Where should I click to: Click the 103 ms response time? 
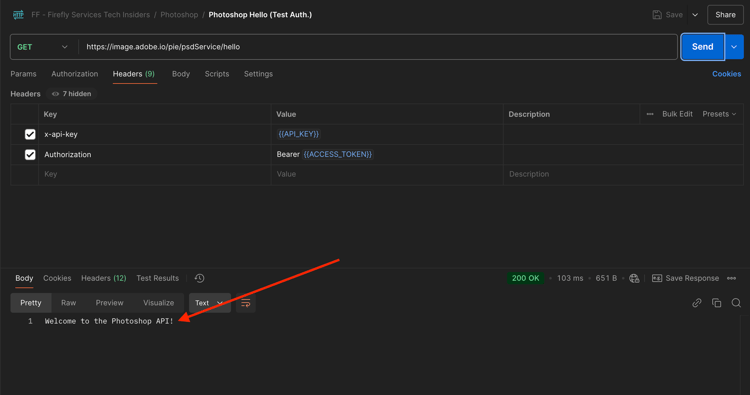[570, 278]
